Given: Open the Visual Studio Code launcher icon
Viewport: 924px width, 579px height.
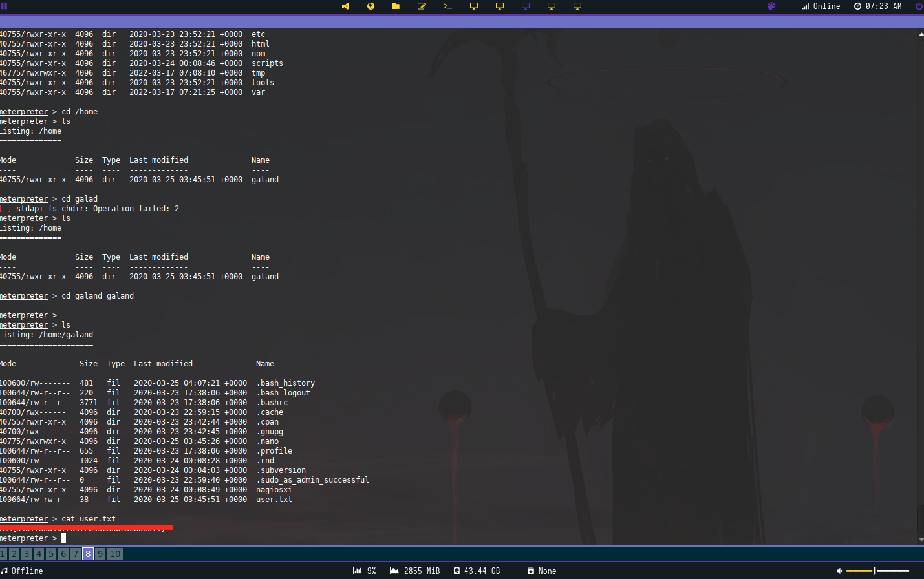Looking at the screenshot, I should pyautogui.click(x=346, y=6).
